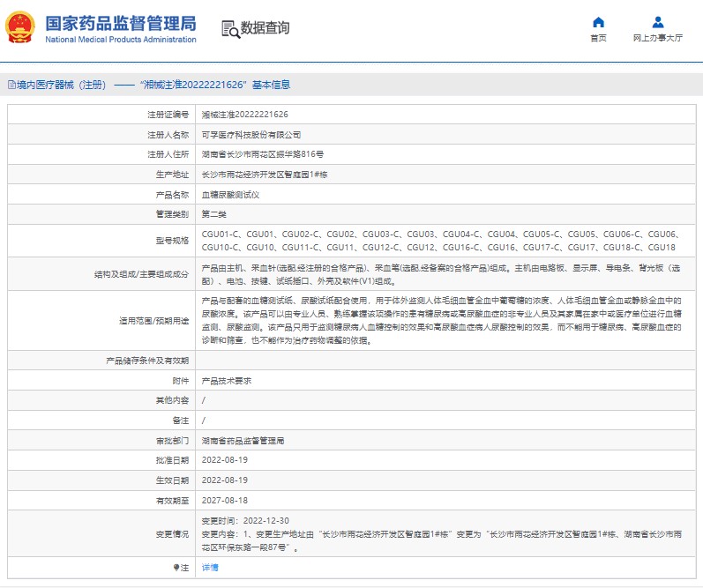Click the 网上办事大厅 label
This screenshot has width=703, height=588.
pyautogui.click(x=658, y=38)
